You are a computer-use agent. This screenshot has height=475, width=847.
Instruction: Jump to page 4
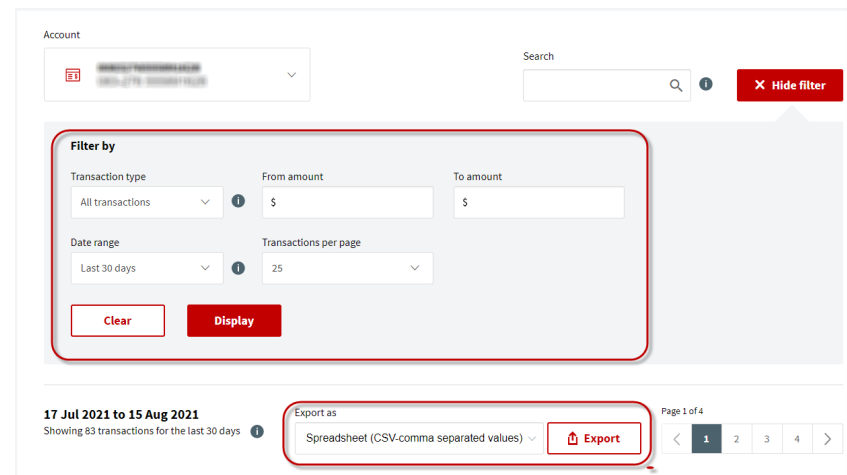pos(797,439)
